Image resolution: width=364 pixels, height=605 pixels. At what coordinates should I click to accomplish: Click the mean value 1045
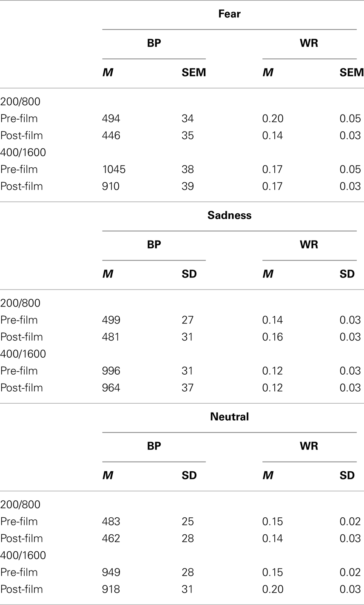114,169
